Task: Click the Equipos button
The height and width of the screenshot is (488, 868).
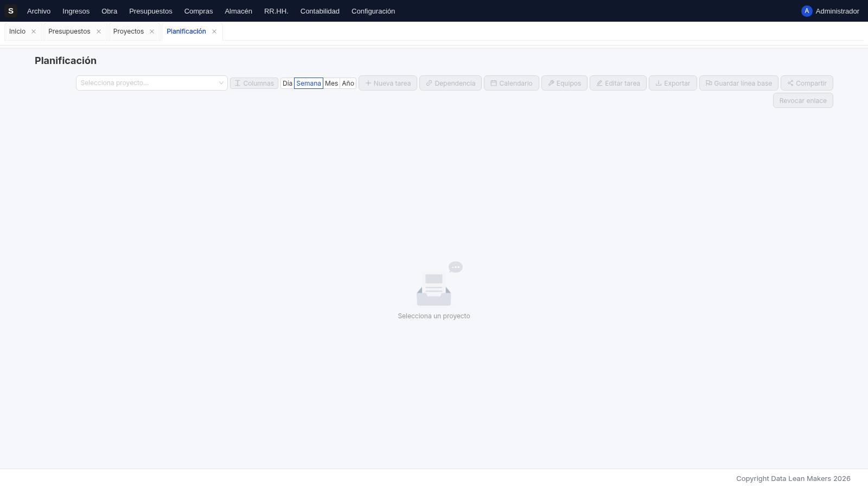Action: 564,83
